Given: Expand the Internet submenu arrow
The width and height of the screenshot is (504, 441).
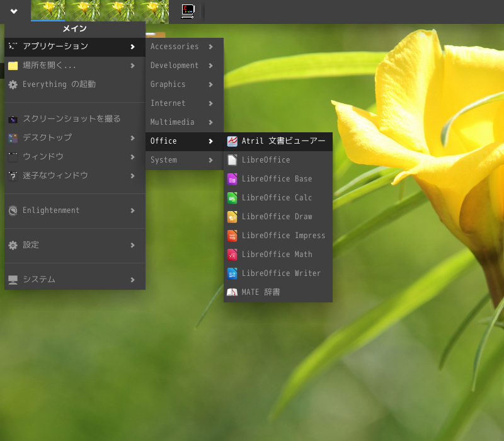Looking at the screenshot, I should 211,103.
